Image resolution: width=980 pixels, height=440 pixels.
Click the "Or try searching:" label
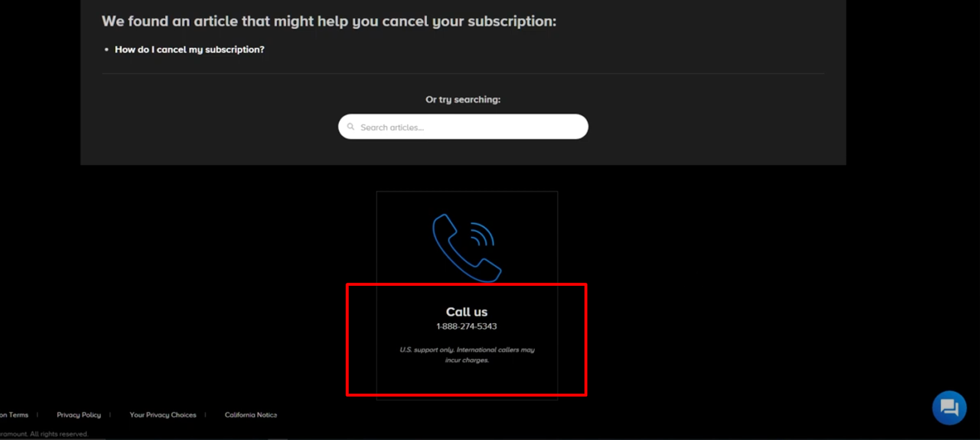[463, 99]
